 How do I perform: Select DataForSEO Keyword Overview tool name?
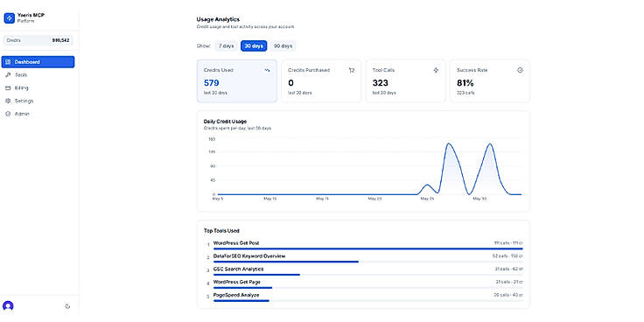coord(249,256)
